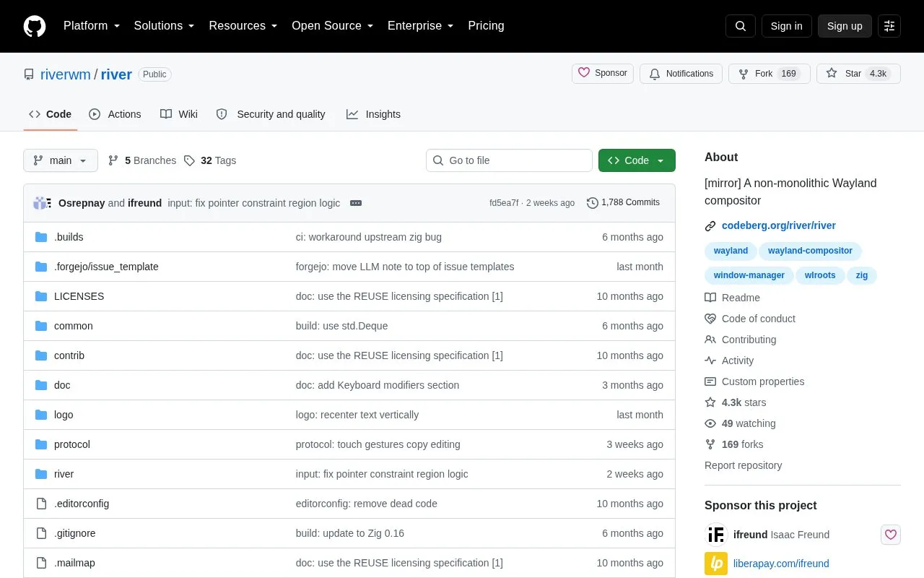Viewport: 924px width, 578px height.
Task: Open the .gitignore file
Action: click(75, 533)
